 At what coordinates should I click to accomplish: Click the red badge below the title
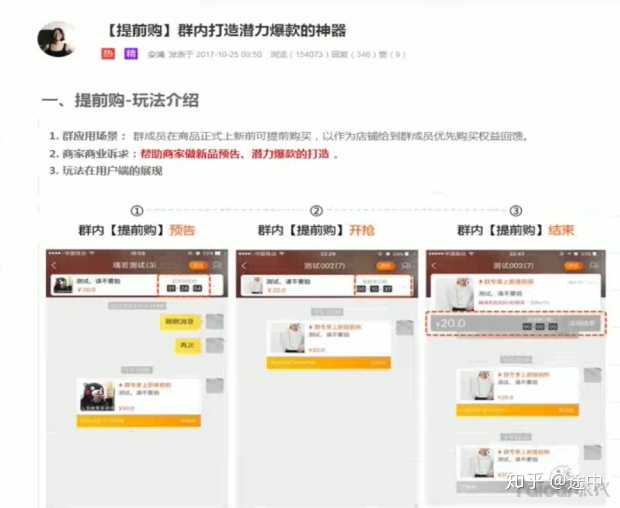[x=108, y=54]
